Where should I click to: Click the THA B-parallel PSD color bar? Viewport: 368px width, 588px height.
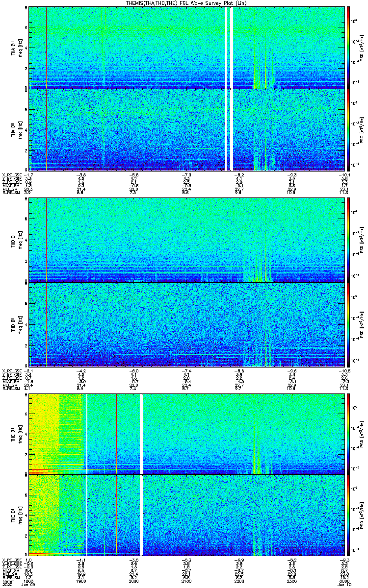click(348, 130)
